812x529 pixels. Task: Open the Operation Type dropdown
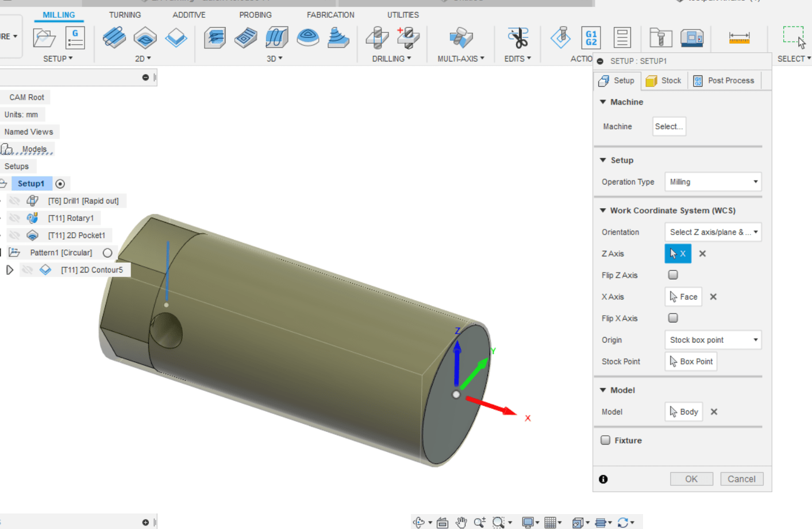click(713, 182)
